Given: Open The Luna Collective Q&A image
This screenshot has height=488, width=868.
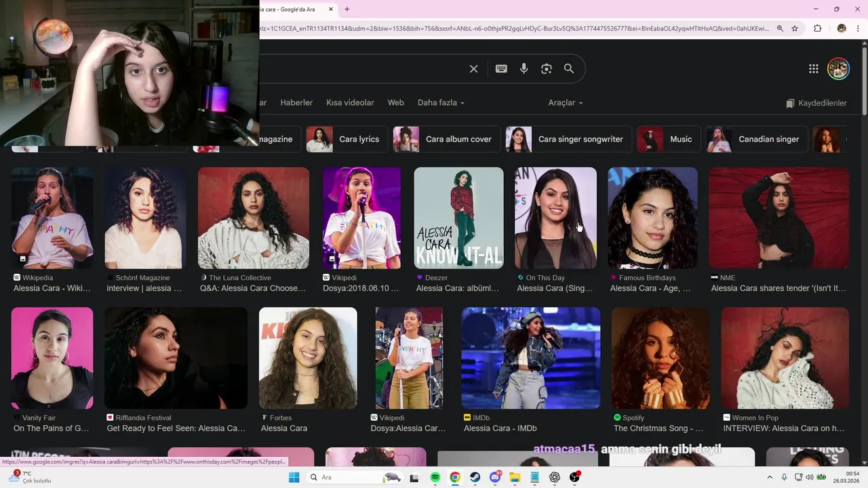Looking at the screenshot, I should click(254, 218).
